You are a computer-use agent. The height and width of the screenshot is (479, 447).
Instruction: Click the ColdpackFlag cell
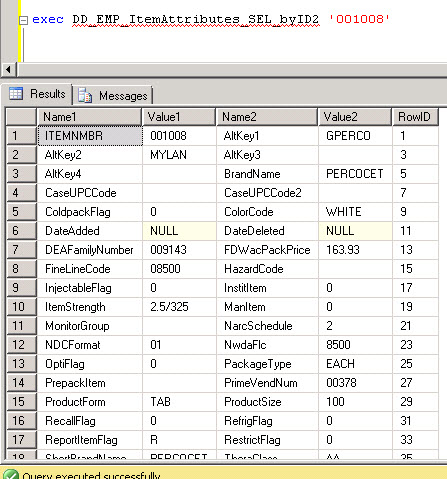pyautogui.click(x=90, y=212)
